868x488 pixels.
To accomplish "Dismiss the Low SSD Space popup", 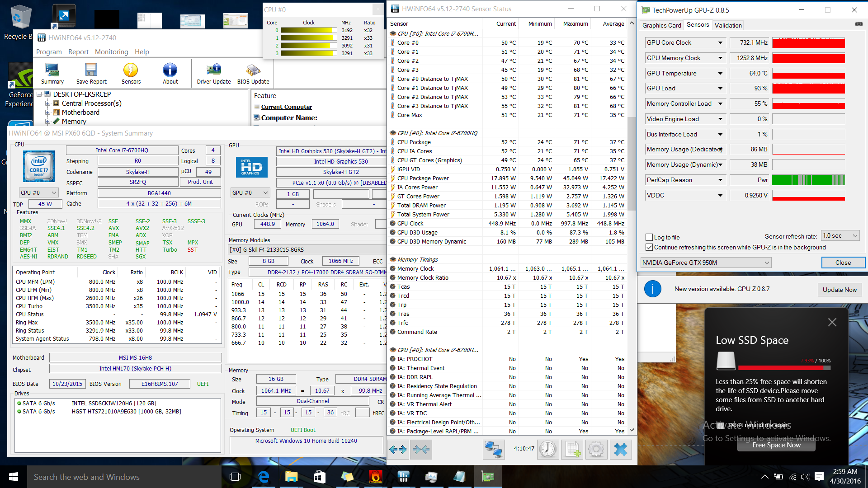I will click(832, 322).
